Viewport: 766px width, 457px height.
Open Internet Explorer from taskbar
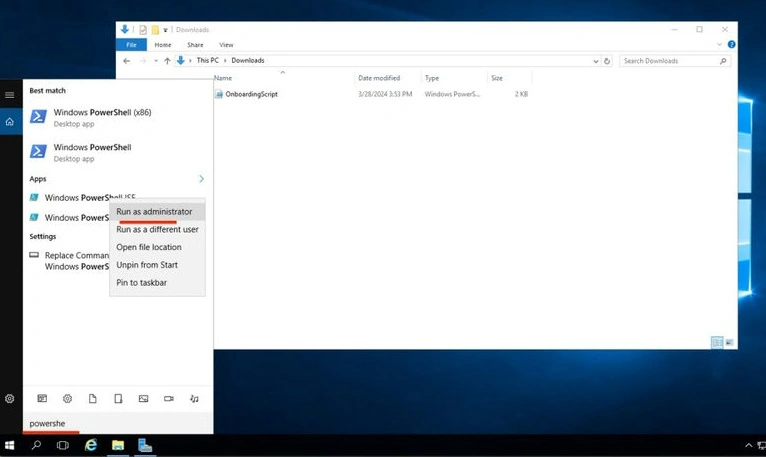click(91, 445)
